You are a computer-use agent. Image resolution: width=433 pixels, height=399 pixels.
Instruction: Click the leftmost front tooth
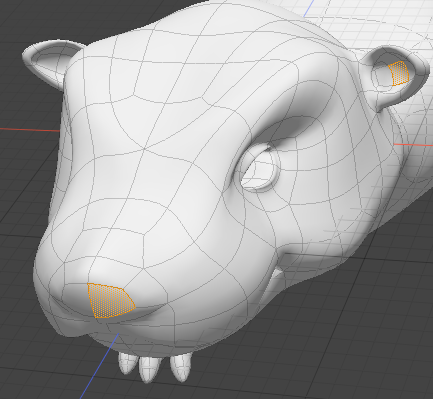click(x=127, y=363)
